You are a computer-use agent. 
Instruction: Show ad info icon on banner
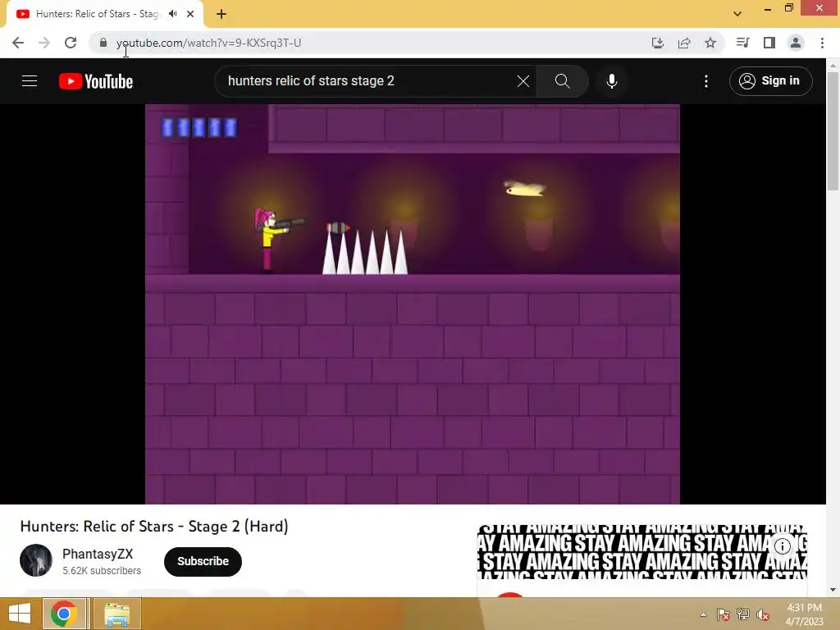pyautogui.click(x=783, y=546)
